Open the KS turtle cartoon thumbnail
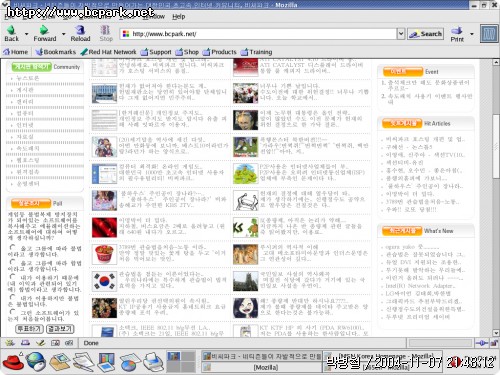The height and width of the screenshot is (375, 500). (x=245, y=227)
